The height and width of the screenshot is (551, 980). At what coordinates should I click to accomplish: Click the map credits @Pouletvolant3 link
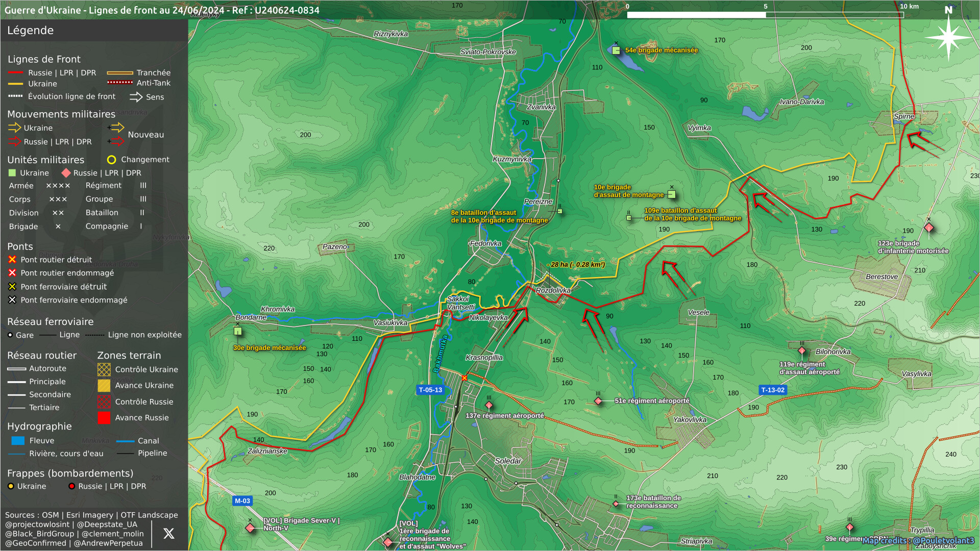point(918,541)
